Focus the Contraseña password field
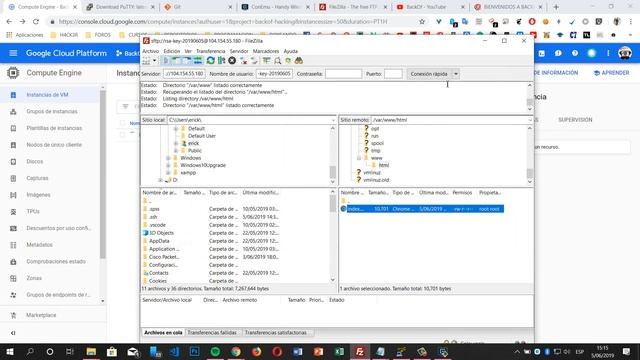This screenshot has height=360, width=640. 343,74
